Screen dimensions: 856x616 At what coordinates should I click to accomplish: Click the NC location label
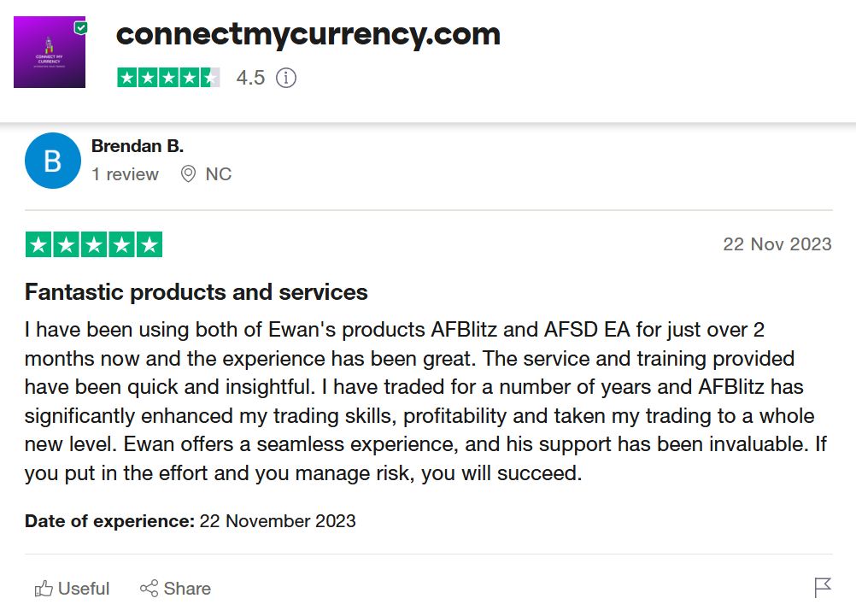[219, 174]
